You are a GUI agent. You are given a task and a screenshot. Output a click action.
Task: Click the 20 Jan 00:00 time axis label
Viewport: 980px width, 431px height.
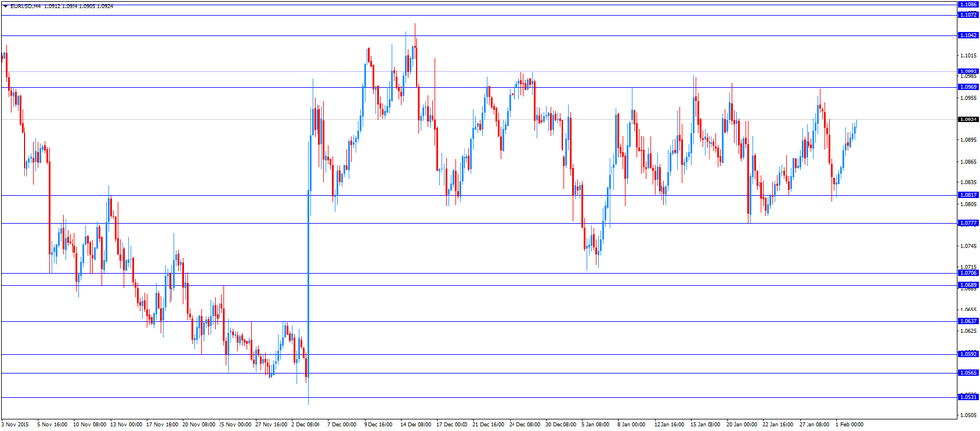[x=741, y=424]
